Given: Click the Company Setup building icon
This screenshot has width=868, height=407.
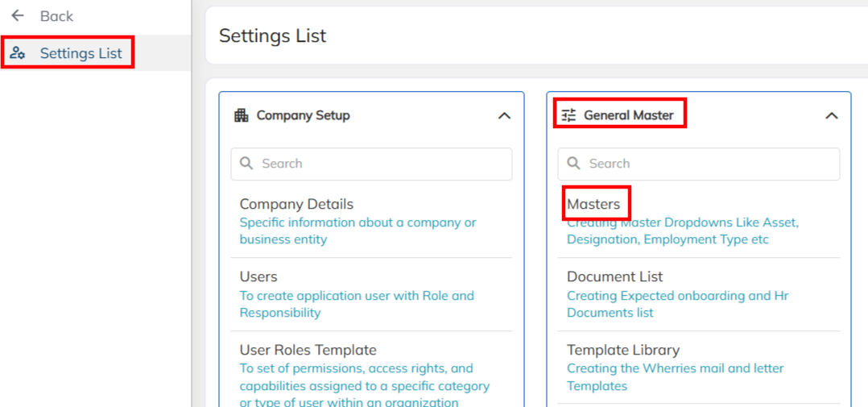Looking at the screenshot, I should 242,115.
